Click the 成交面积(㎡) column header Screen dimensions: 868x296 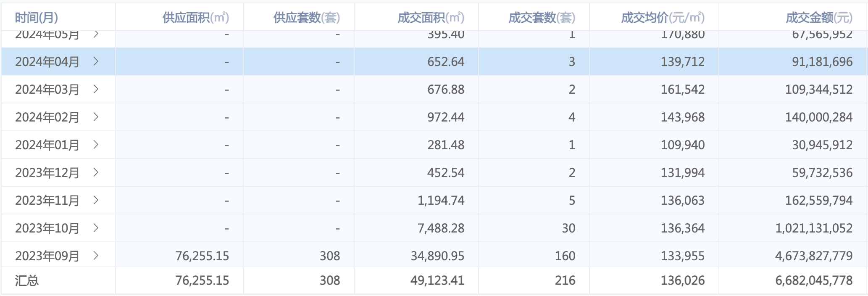click(431, 18)
